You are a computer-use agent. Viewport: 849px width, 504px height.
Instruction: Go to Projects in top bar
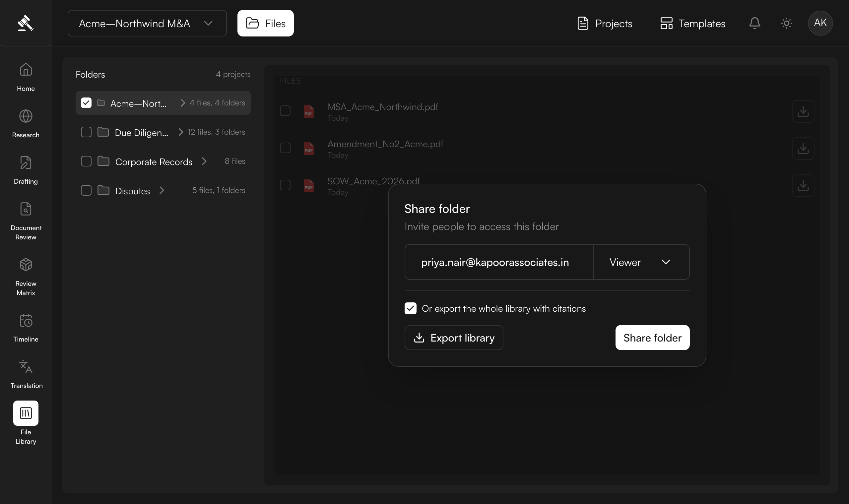point(605,23)
